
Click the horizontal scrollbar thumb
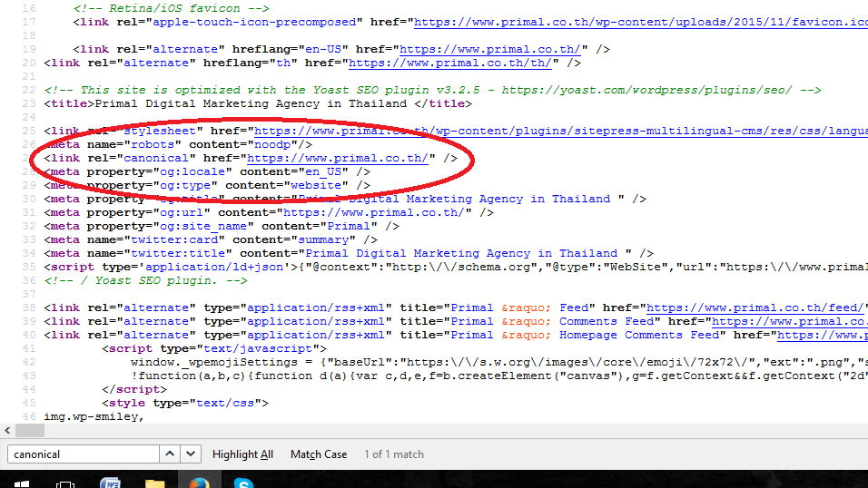point(30,430)
